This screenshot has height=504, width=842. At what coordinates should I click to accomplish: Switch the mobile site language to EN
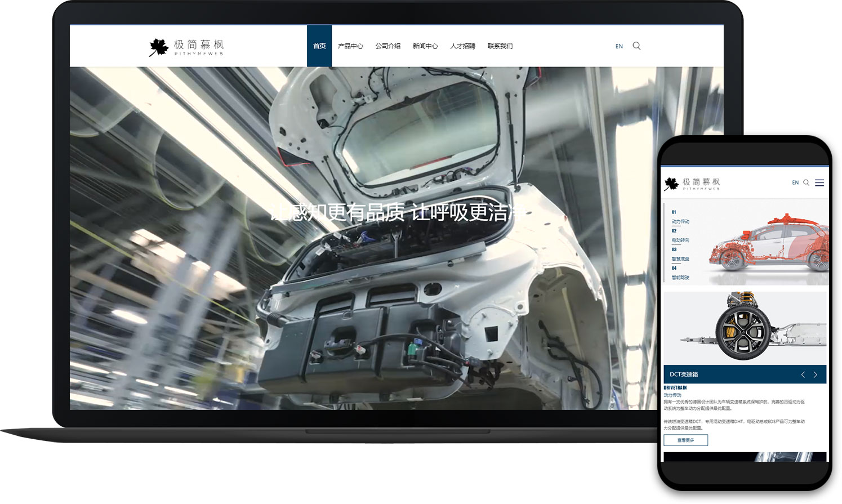point(795,182)
